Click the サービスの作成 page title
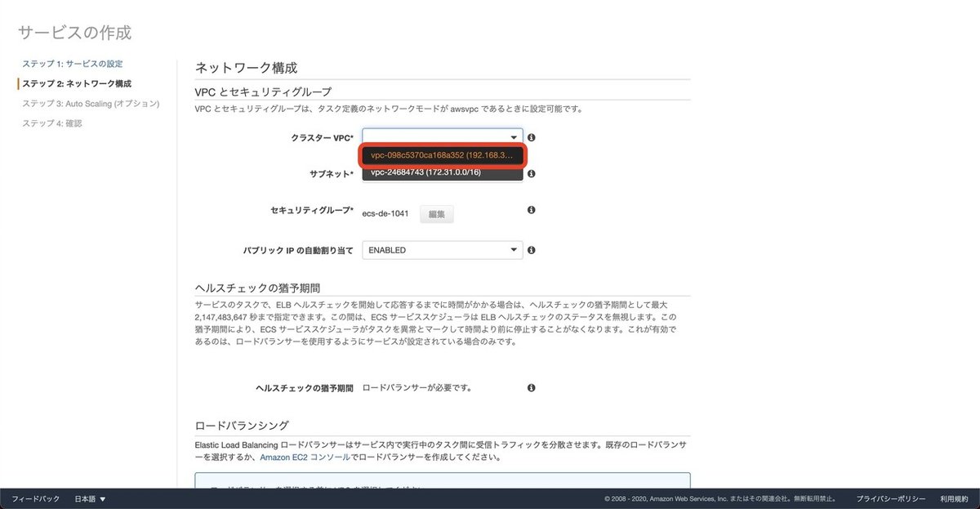This screenshot has width=980, height=509. [x=74, y=33]
